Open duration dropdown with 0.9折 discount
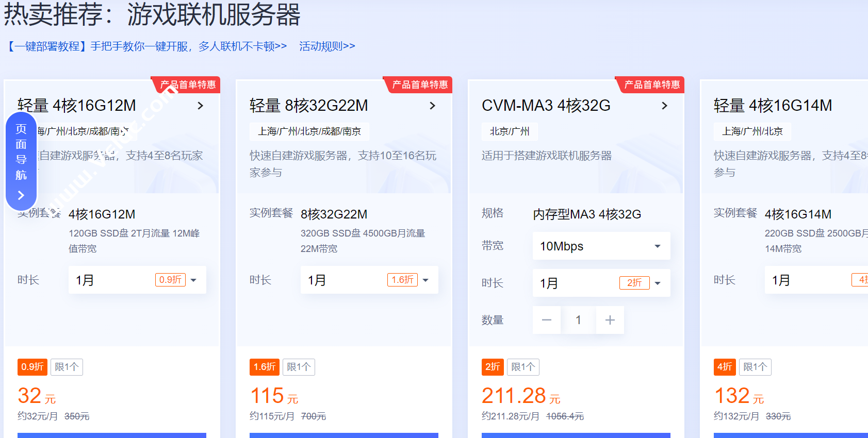Image resolution: width=868 pixels, height=438 pixels. (x=137, y=280)
